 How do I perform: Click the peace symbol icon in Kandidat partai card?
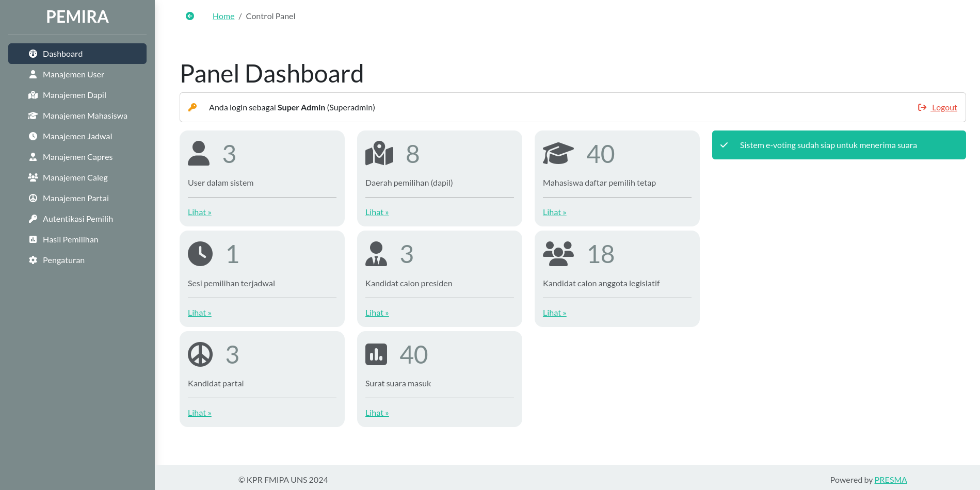coord(200,354)
